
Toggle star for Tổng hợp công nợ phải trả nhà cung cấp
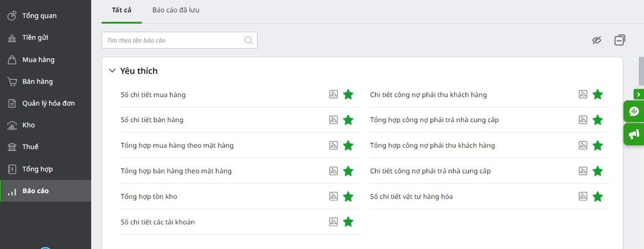[597, 120]
